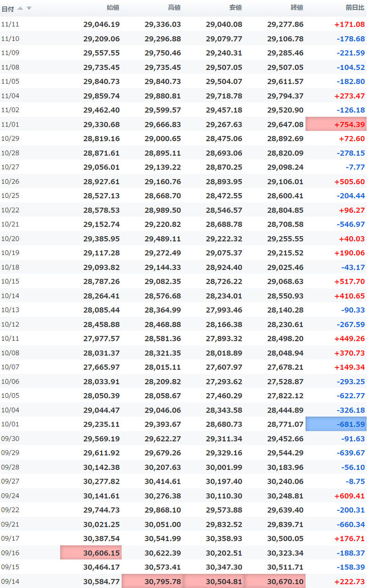Sort dates ascending with the up arrow
Viewport: 367px width, 588px height.
20,8
